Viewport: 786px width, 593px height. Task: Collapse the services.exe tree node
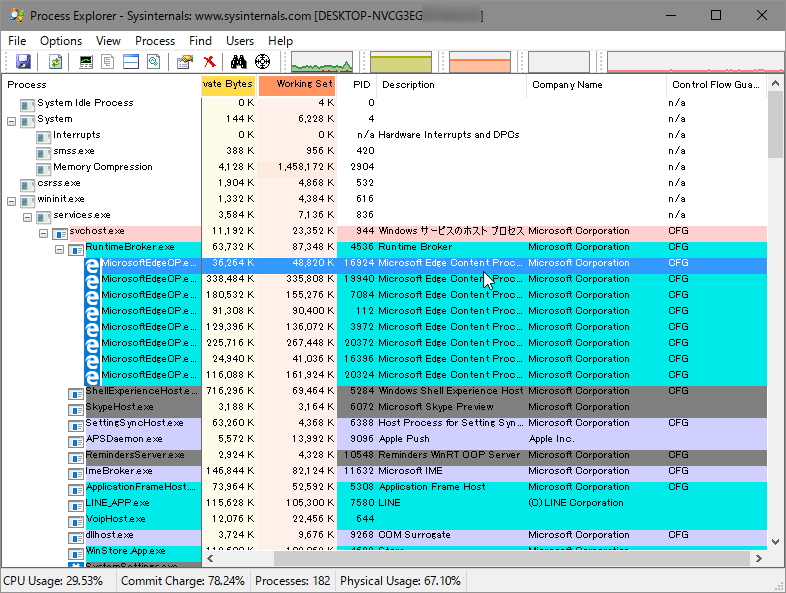[28, 218]
